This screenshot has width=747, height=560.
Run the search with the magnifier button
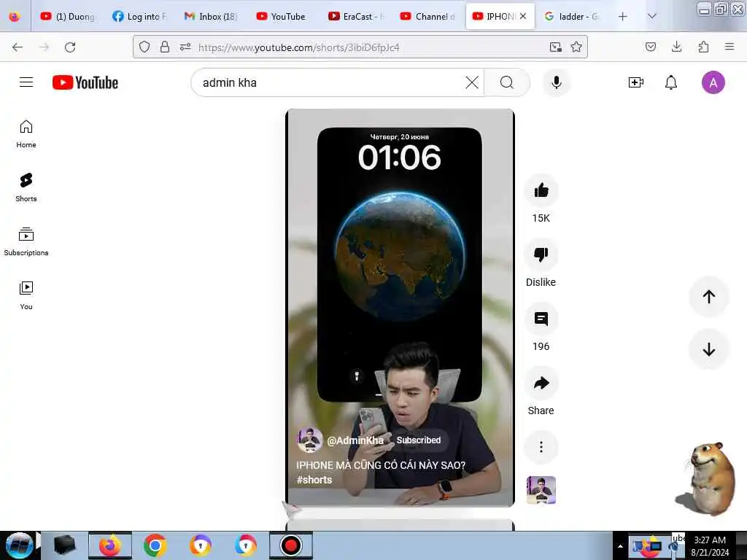pyautogui.click(x=506, y=82)
